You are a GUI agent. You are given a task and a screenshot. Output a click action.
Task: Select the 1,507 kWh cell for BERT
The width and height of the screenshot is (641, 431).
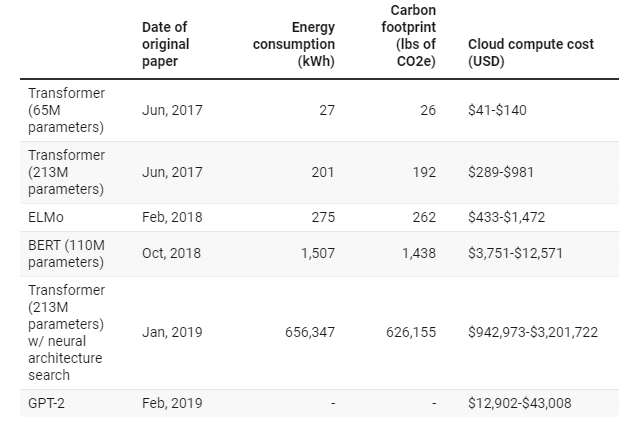(317, 253)
